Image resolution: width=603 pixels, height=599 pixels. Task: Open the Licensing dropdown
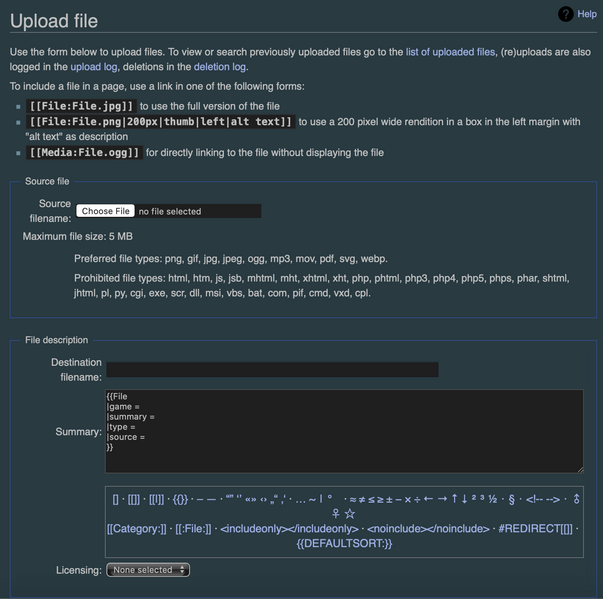[148, 570]
